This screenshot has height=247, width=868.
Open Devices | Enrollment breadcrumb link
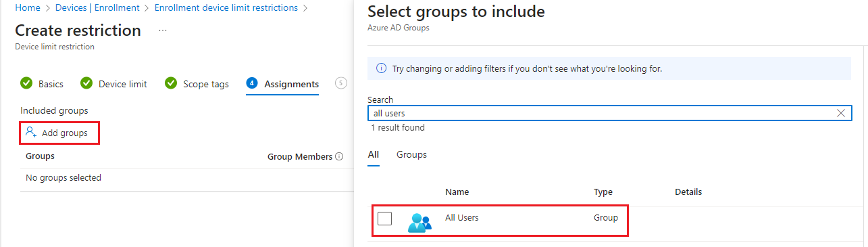point(98,8)
